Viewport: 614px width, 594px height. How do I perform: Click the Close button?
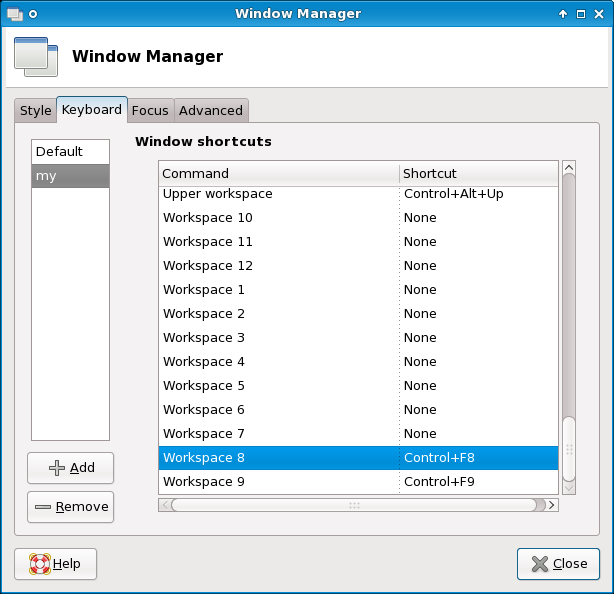click(x=558, y=564)
